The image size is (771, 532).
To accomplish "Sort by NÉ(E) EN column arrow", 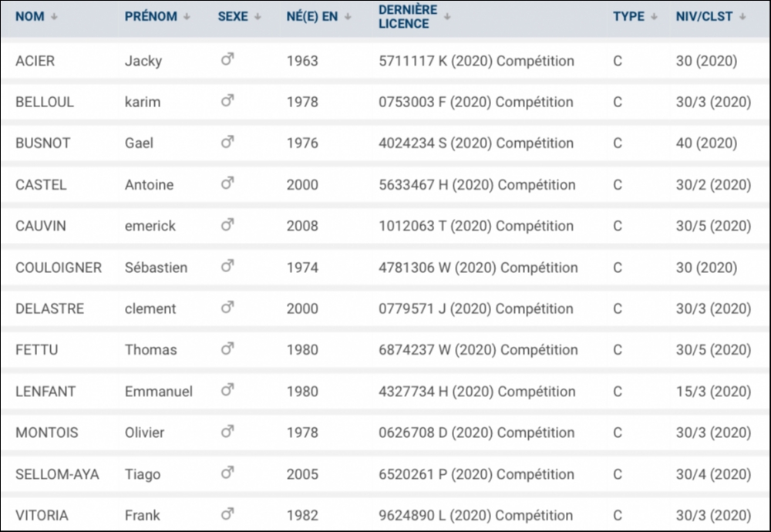I will tap(348, 17).
